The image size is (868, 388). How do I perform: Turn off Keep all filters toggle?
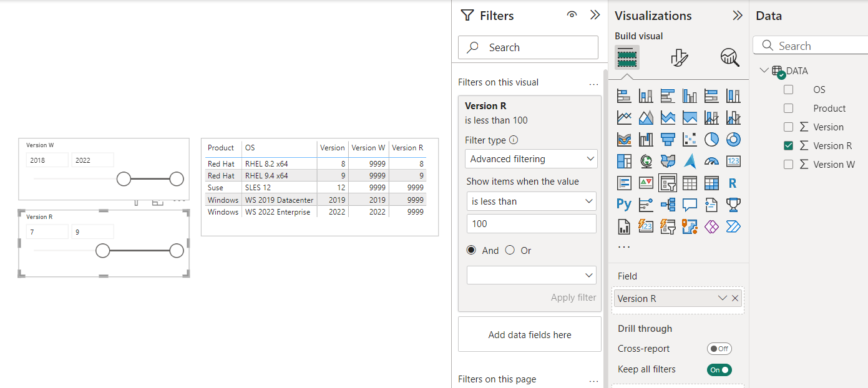tap(719, 370)
